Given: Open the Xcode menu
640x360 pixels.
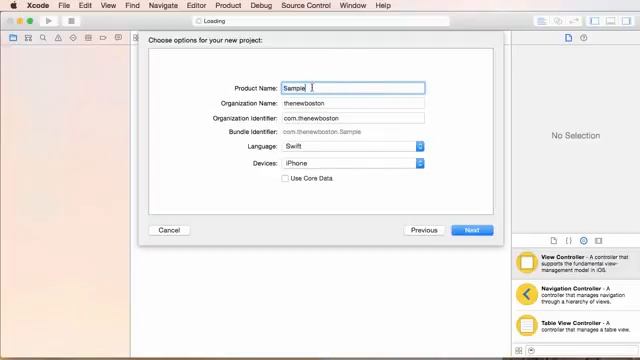Looking at the screenshot, I should click(38, 5).
